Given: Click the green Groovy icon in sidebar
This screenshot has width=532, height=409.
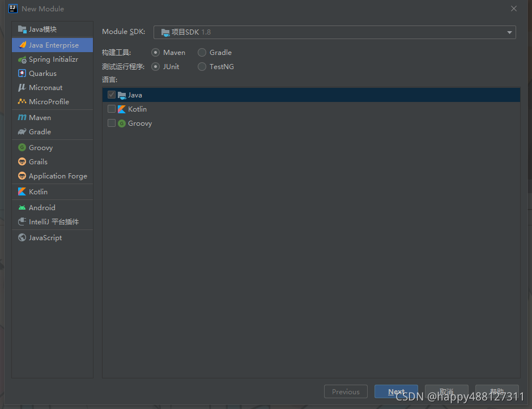Looking at the screenshot, I should coord(22,147).
